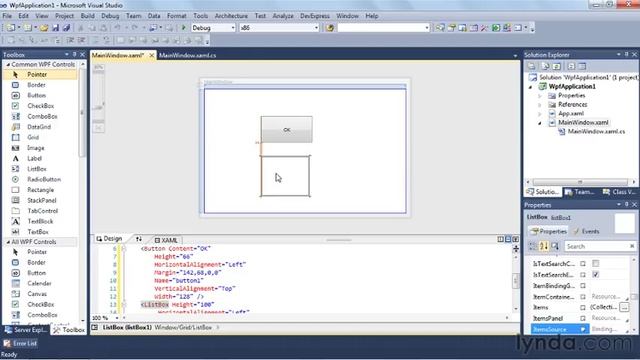Clear the Properties search box

632,246
